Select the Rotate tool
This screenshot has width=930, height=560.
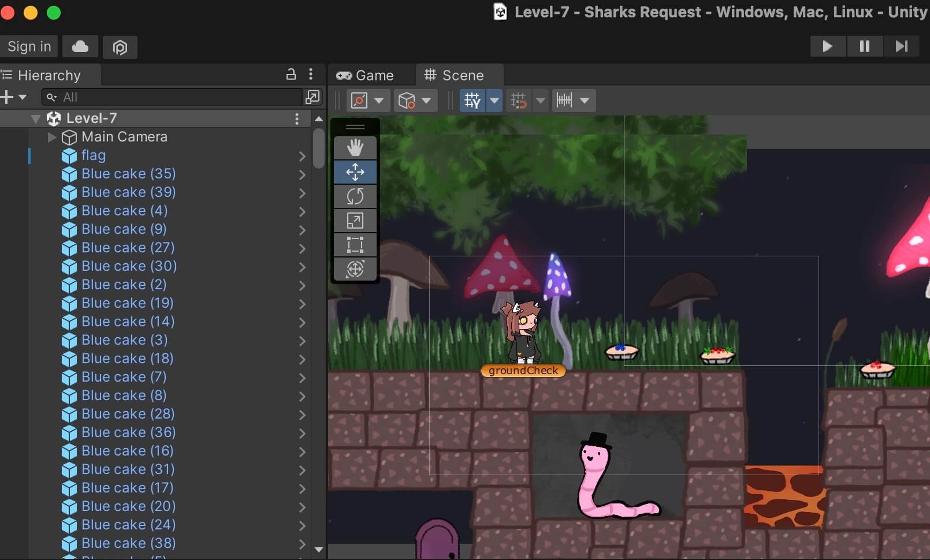355,196
